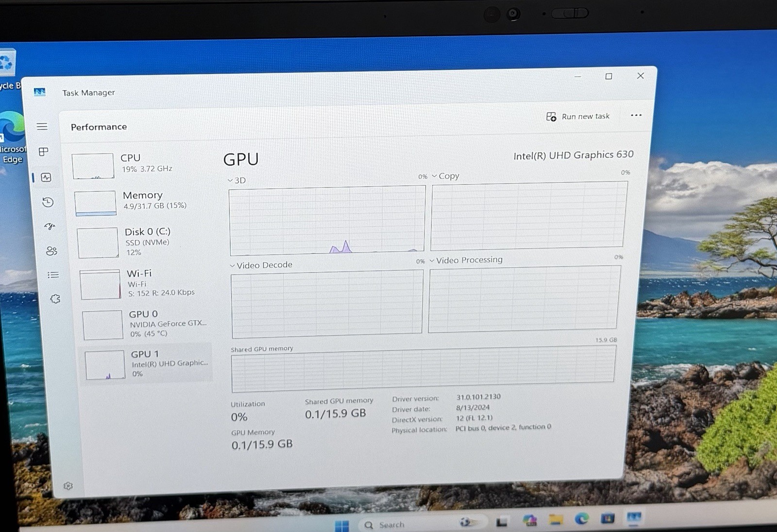
Task: Open the Services page icon
Action: (x=55, y=299)
